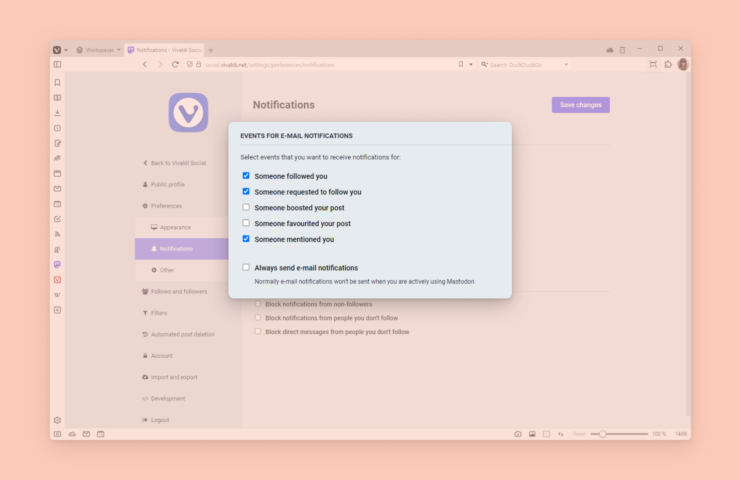Image resolution: width=740 pixels, height=480 pixels.
Task: Click the Logout link
Action: pos(156,420)
